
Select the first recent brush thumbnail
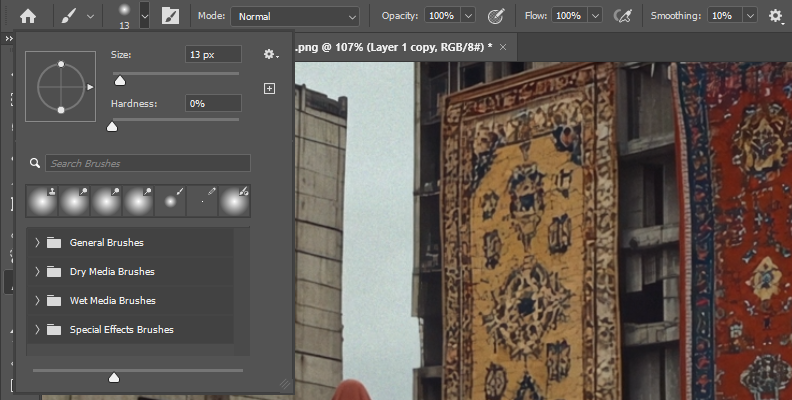coord(42,201)
